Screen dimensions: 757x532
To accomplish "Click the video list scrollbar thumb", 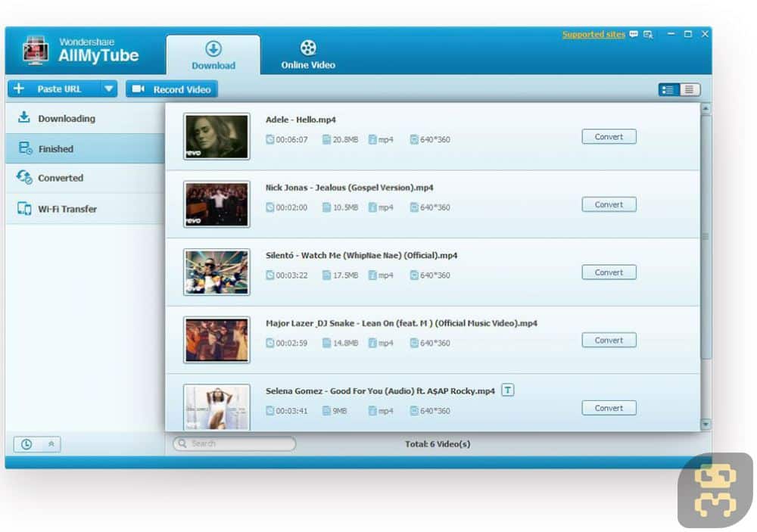I will 706,237.
